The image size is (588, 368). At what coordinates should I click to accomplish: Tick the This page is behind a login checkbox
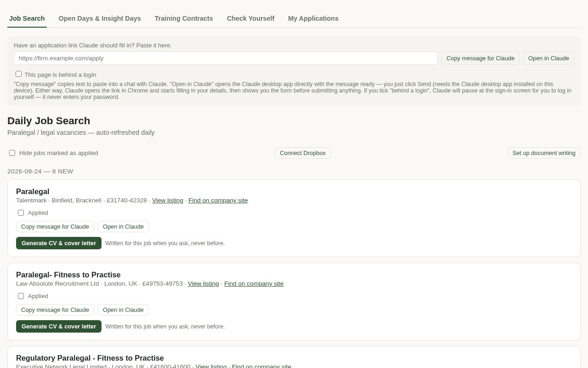pyautogui.click(x=19, y=74)
